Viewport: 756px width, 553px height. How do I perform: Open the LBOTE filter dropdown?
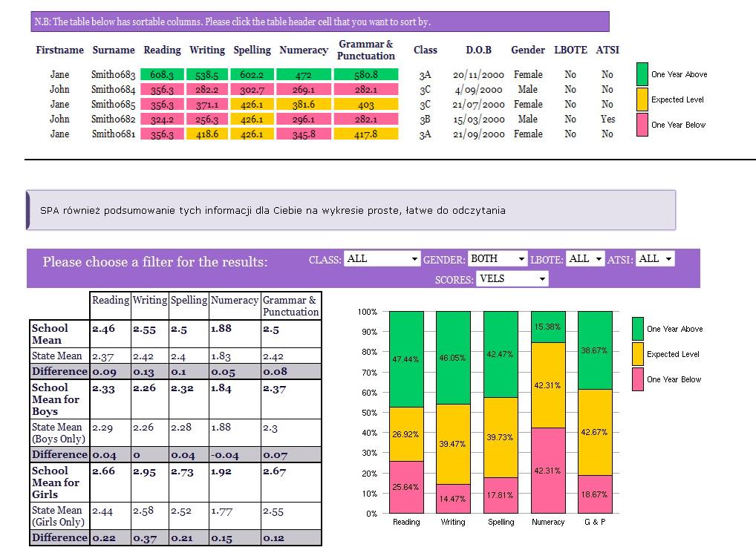tap(585, 258)
